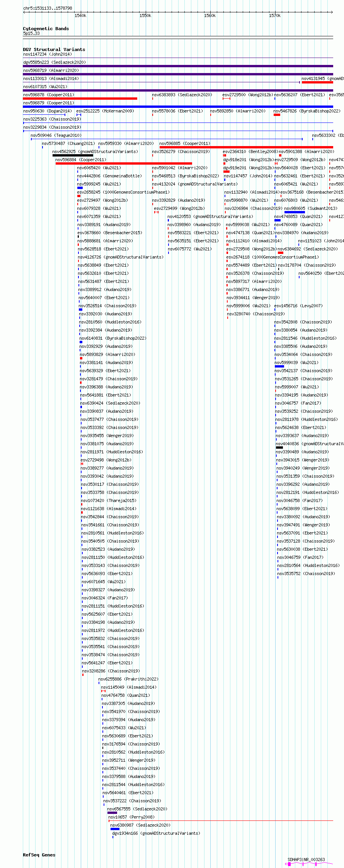This screenshot has width=344, height=868.
Task: Click the 1550k ruler position label
Action: pos(145,15)
